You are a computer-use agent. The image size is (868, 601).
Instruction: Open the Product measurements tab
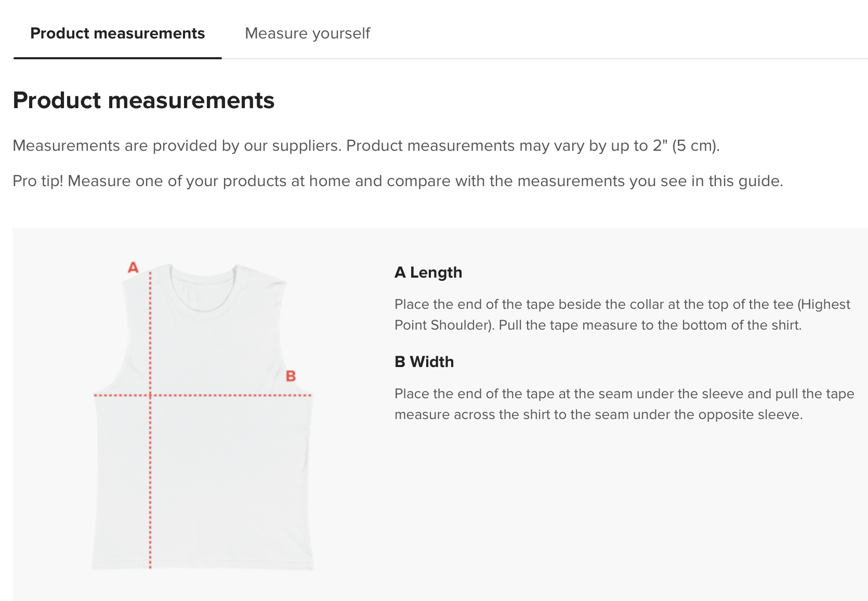117,33
